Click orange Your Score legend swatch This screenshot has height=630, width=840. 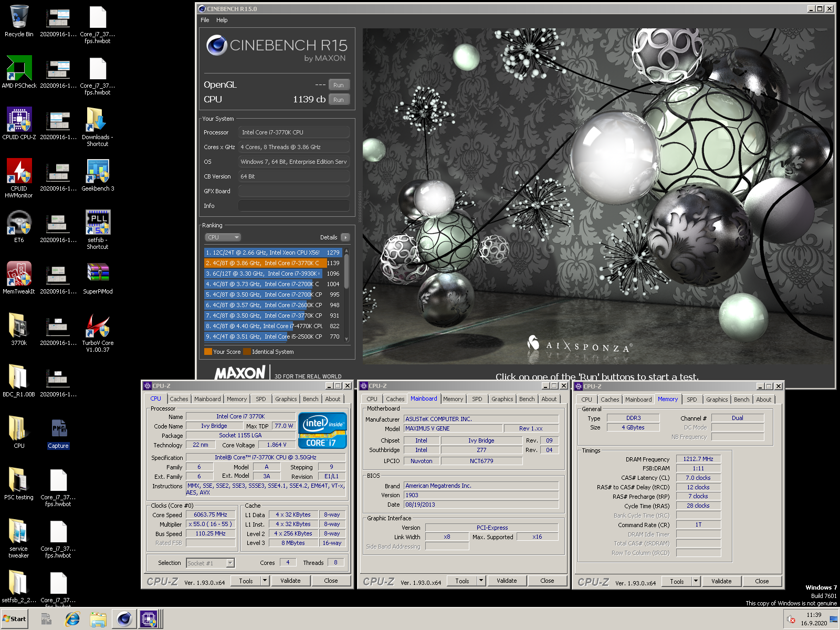click(208, 352)
